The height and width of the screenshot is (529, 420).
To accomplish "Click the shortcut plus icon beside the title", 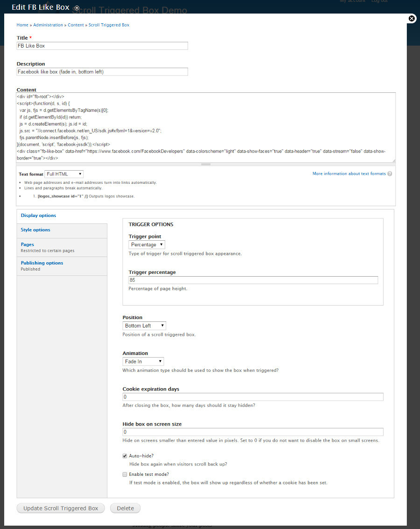I will click(x=77, y=8).
